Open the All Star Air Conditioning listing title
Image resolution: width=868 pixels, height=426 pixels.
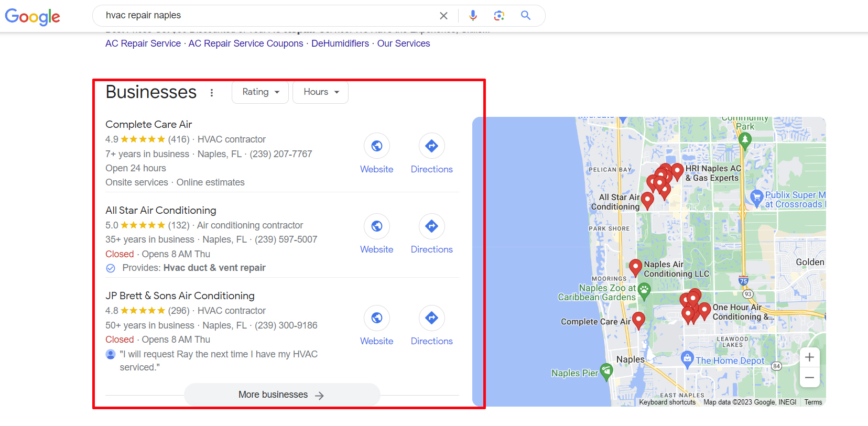click(161, 210)
